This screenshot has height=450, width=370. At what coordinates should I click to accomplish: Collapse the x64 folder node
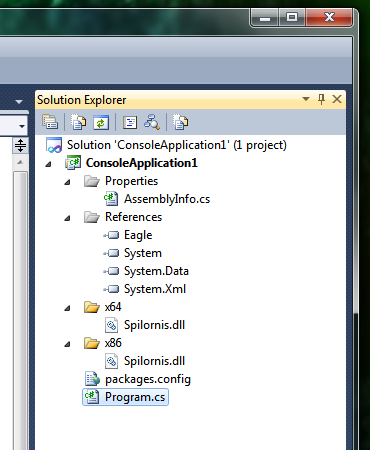(x=68, y=308)
